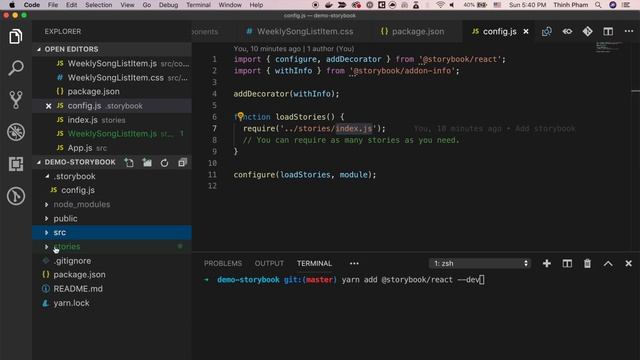This screenshot has height=360, width=640.
Task: Open the Search view in activity bar
Action: point(16,68)
